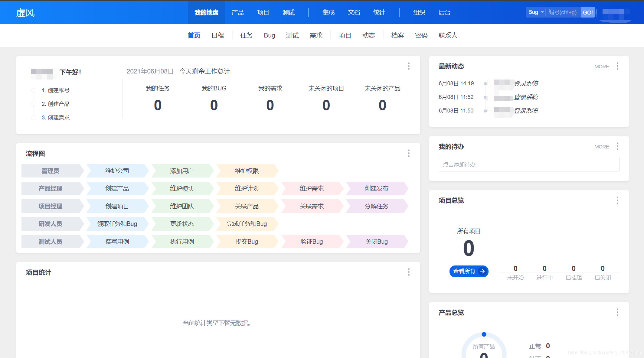Open 流程图 panel three-dot menu
Screen dimensions: 644x358
[x=409, y=153]
